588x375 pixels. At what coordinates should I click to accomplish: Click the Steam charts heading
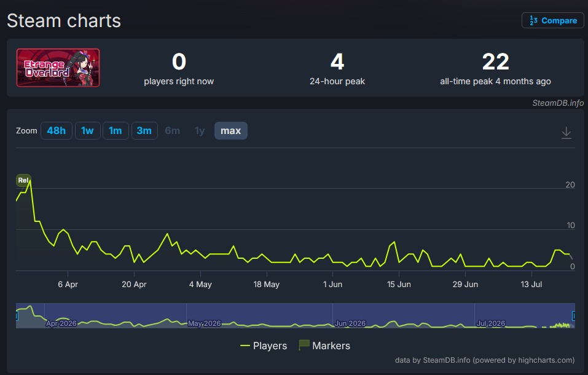point(64,21)
